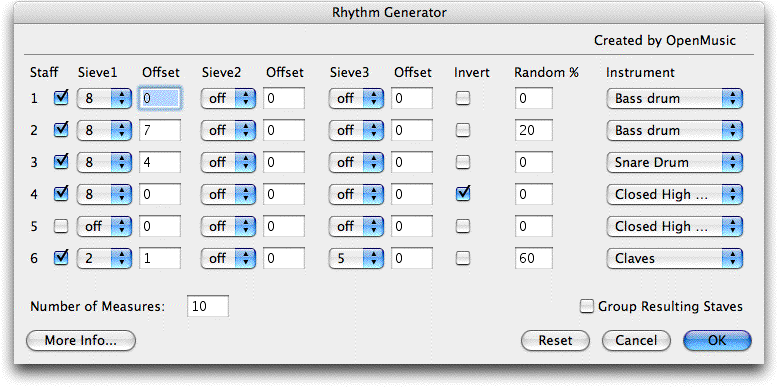This screenshot has width=778, height=387.
Task: Click staff 1 Random % field
Action: [534, 98]
